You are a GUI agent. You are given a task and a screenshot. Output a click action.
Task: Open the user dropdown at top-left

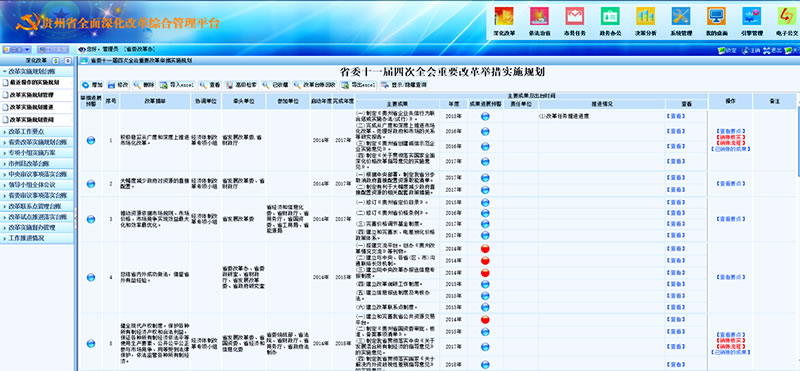click(16, 50)
